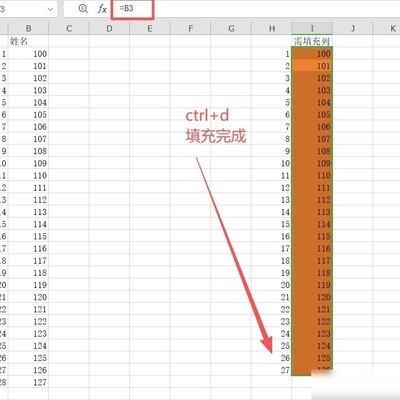Select column F header
Image resolution: width=400 pixels, height=400 pixels.
point(190,29)
